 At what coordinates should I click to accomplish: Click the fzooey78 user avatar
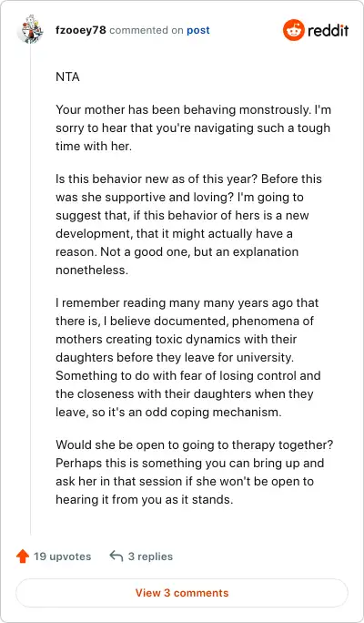tap(30, 30)
